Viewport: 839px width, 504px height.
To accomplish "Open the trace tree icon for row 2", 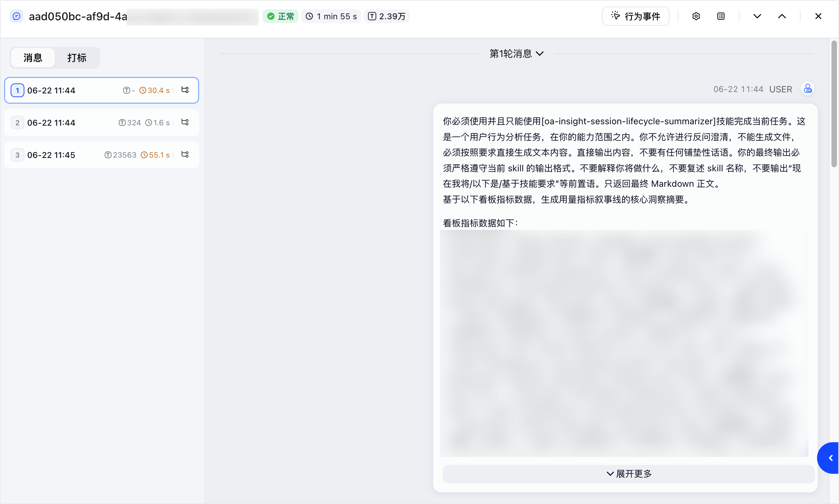I will [x=185, y=122].
